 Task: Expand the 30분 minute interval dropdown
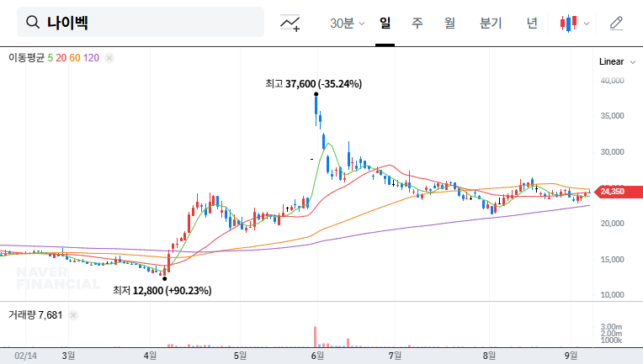348,23
